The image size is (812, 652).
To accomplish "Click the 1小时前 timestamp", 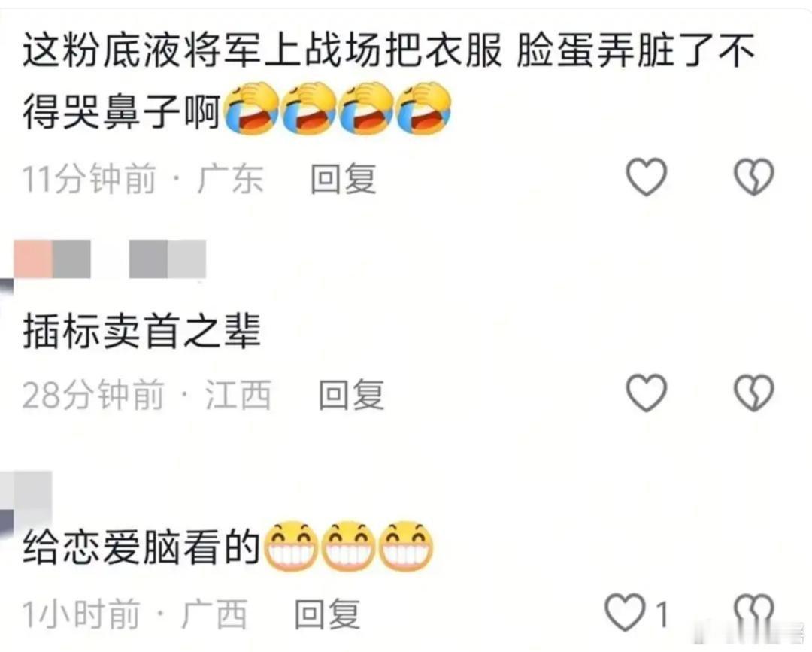I will pos(81,614).
